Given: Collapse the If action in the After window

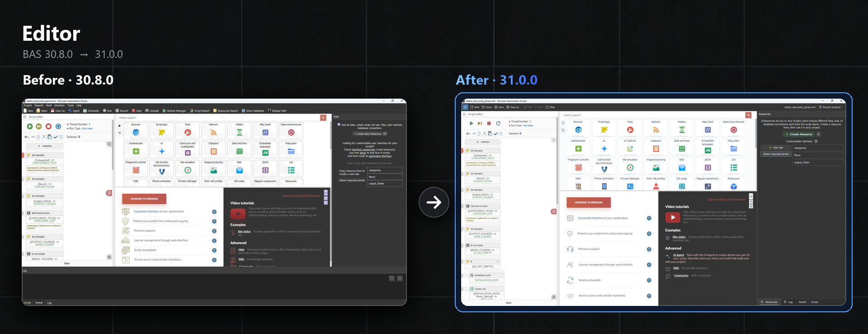Looking at the screenshot, I should coord(498,262).
